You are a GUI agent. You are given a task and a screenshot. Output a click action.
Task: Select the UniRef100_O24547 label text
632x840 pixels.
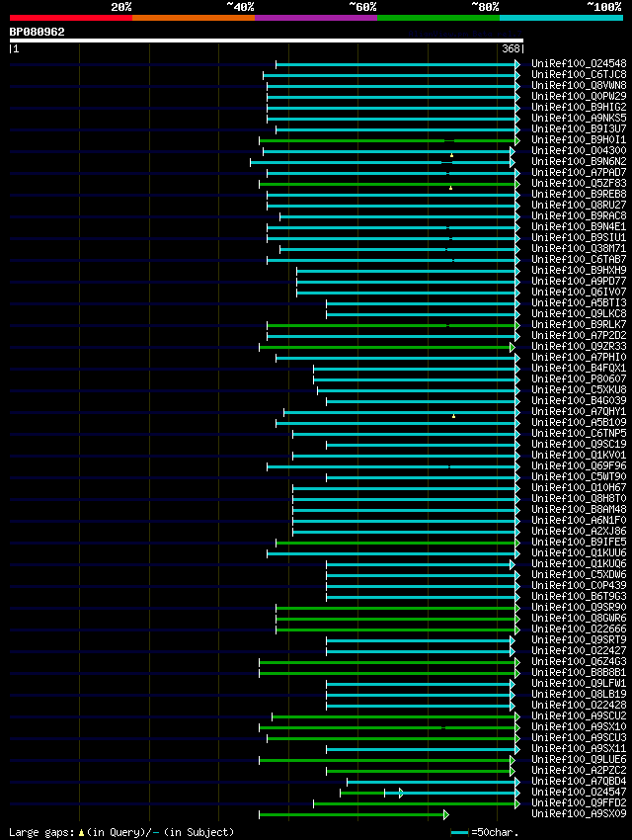tap(579, 792)
